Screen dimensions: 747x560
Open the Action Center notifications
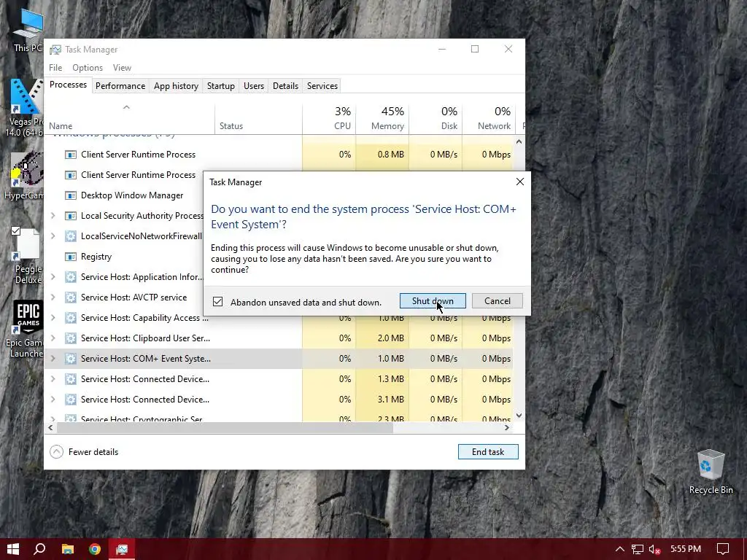723,549
